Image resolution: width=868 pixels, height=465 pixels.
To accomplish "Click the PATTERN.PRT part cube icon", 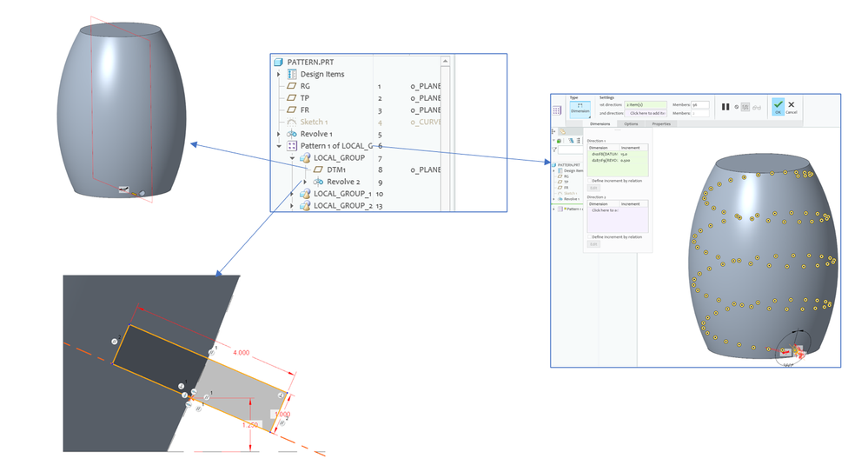I will click(x=279, y=63).
